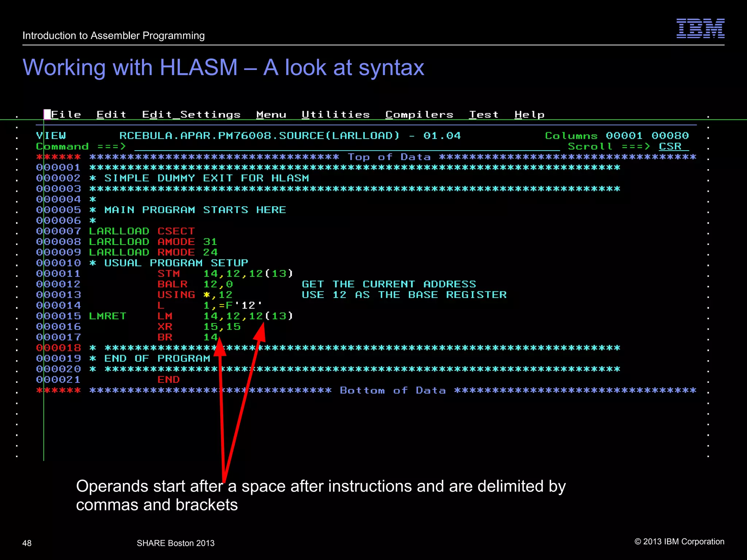Click the STM instruction
747x560 pixels.
169,273
